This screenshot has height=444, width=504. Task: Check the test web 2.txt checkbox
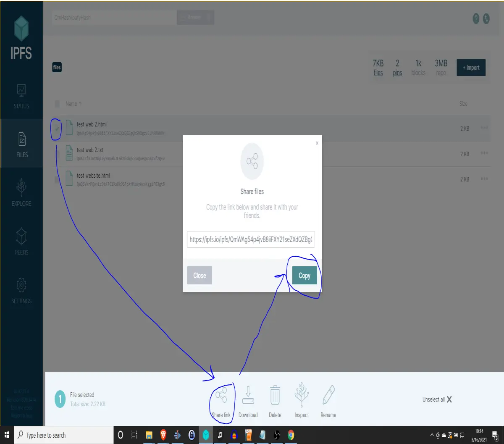57,154
